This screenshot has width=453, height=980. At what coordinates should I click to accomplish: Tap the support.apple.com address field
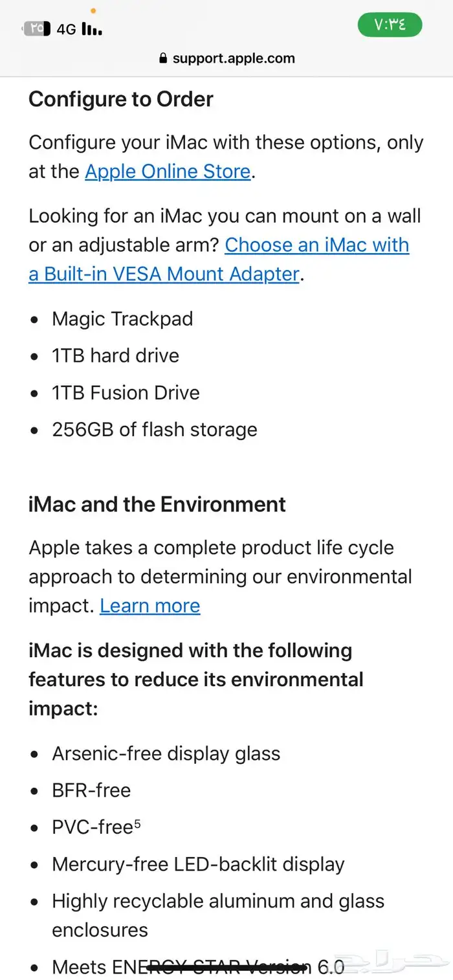226,58
